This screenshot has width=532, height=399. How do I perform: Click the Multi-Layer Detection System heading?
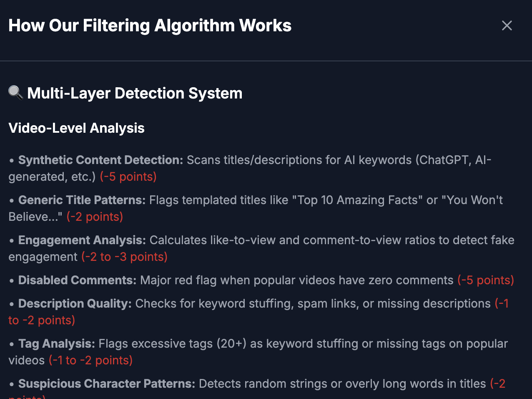tap(134, 93)
